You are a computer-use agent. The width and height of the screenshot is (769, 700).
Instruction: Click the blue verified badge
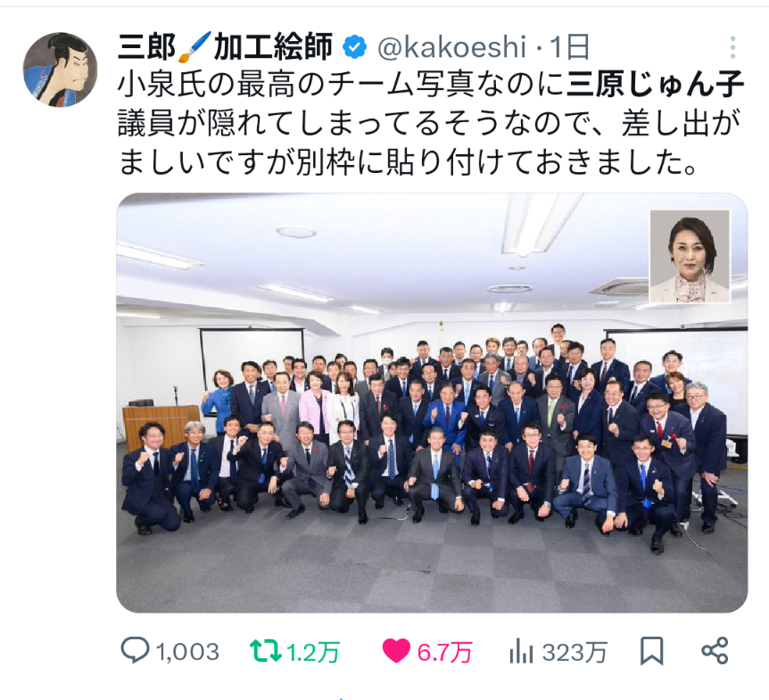354,47
